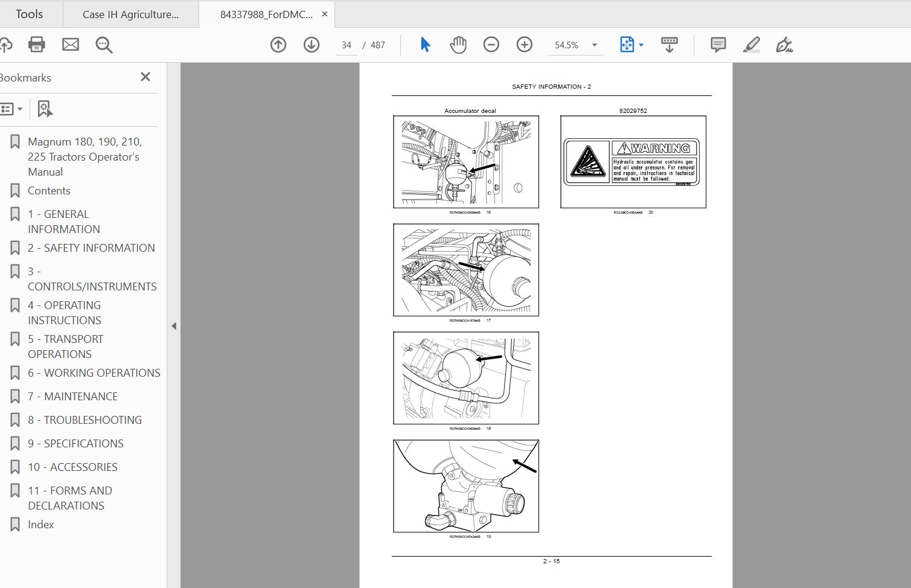Click the zoom percentage field 54.5%
Screen dimensions: 911x588
[566, 45]
